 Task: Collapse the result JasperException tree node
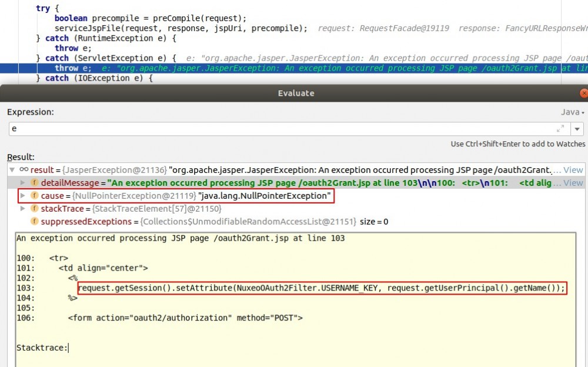pyautogui.click(x=12, y=170)
